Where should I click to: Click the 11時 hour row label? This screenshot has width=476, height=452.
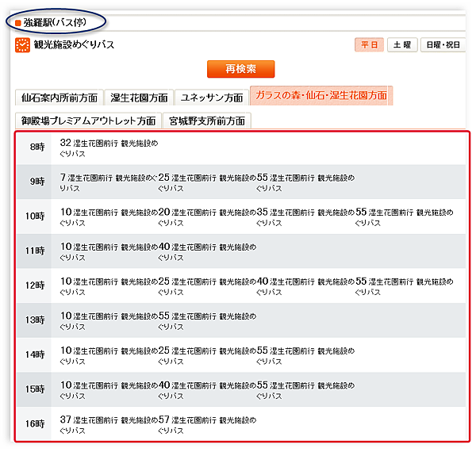[x=35, y=251]
